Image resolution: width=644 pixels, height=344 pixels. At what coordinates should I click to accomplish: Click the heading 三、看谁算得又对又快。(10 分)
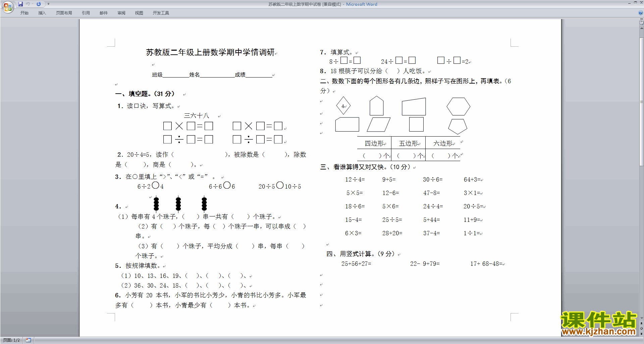[x=365, y=167]
